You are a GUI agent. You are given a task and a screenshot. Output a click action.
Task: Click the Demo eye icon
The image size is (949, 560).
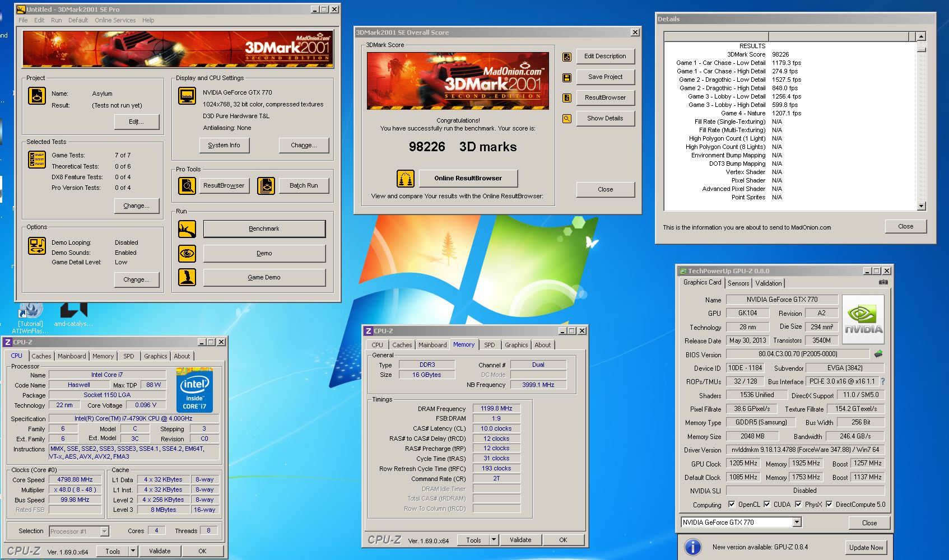tap(187, 253)
